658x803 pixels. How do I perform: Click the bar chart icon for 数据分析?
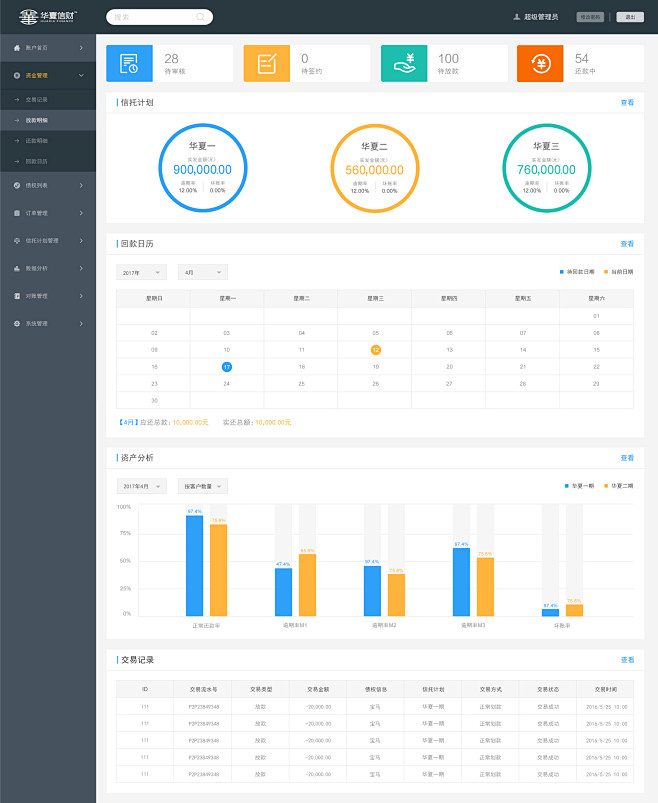tap(17, 268)
